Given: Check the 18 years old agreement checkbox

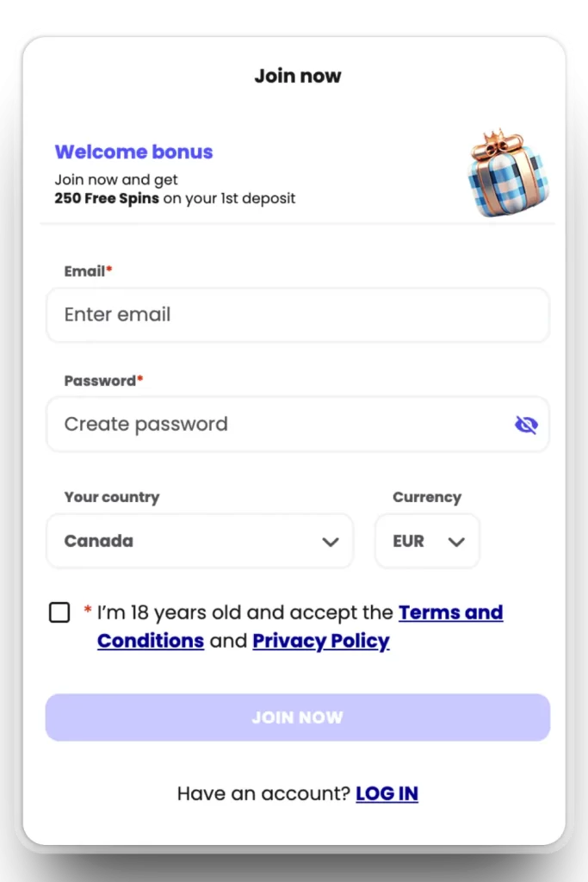Looking at the screenshot, I should click(x=59, y=612).
